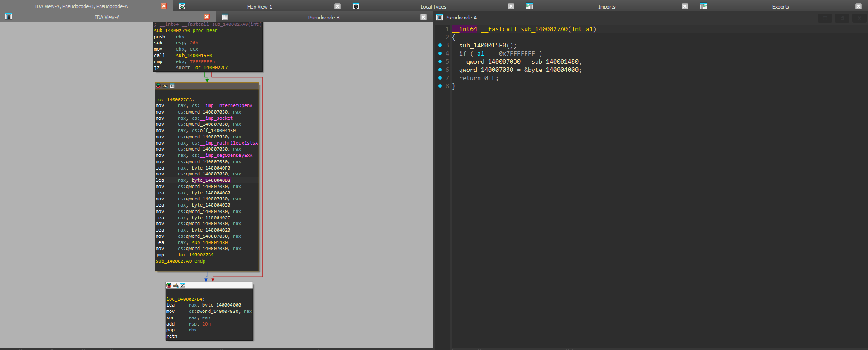Click __imp_RegOpenKeyExA in the graph node

tap(226, 156)
